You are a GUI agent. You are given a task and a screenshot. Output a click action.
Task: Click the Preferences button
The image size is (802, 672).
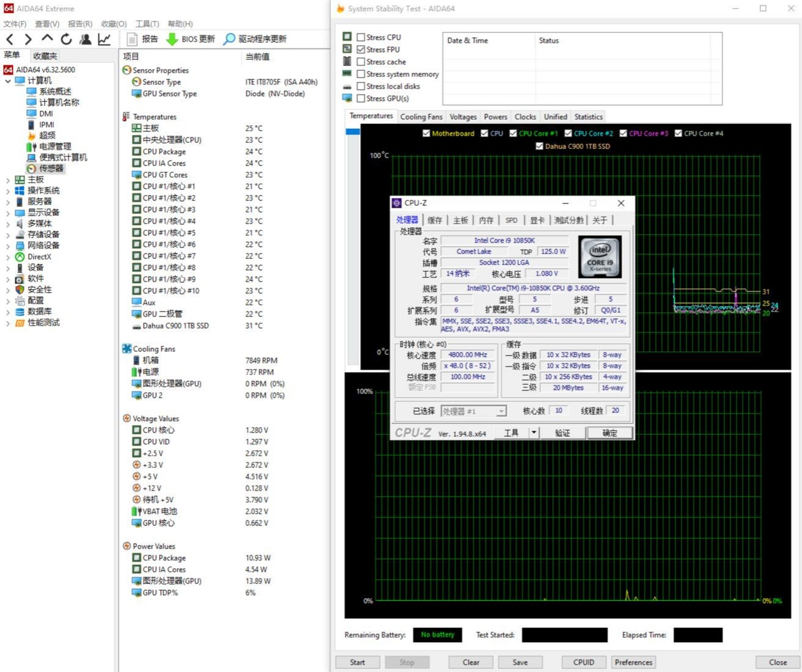click(633, 662)
